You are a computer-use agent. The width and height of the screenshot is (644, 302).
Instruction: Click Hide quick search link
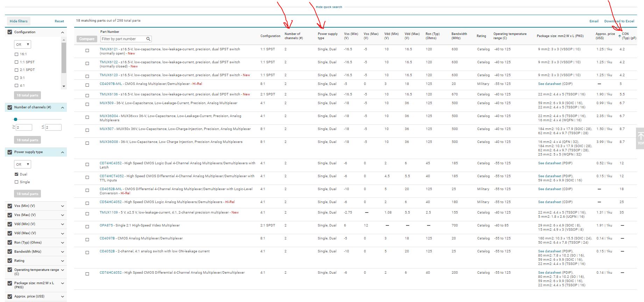coord(329,7)
